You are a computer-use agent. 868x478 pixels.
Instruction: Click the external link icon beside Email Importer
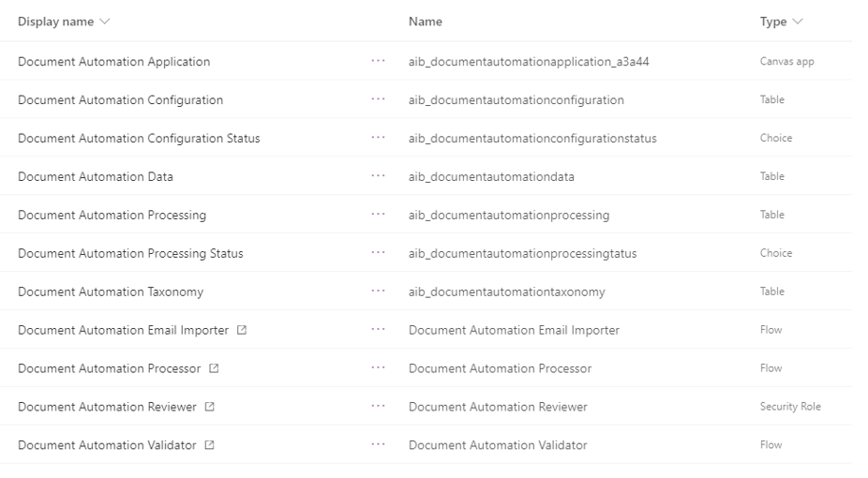click(242, 330)
